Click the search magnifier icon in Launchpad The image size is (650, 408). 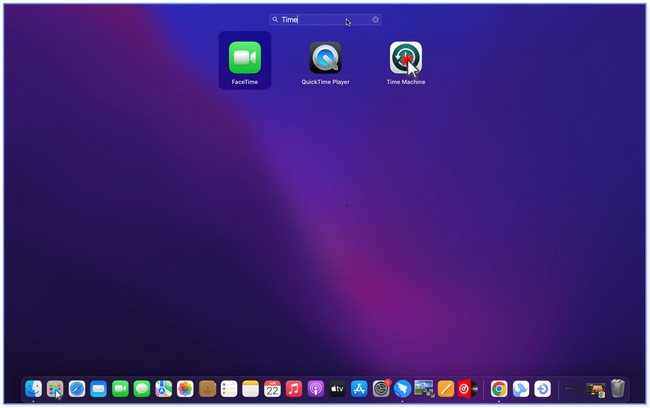pyautogui.click(x=275, y=19)
